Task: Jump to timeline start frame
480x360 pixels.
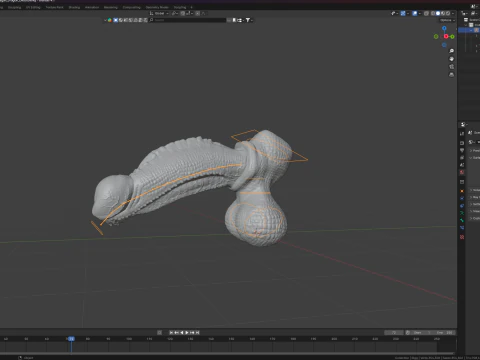Action: (171, 332)
